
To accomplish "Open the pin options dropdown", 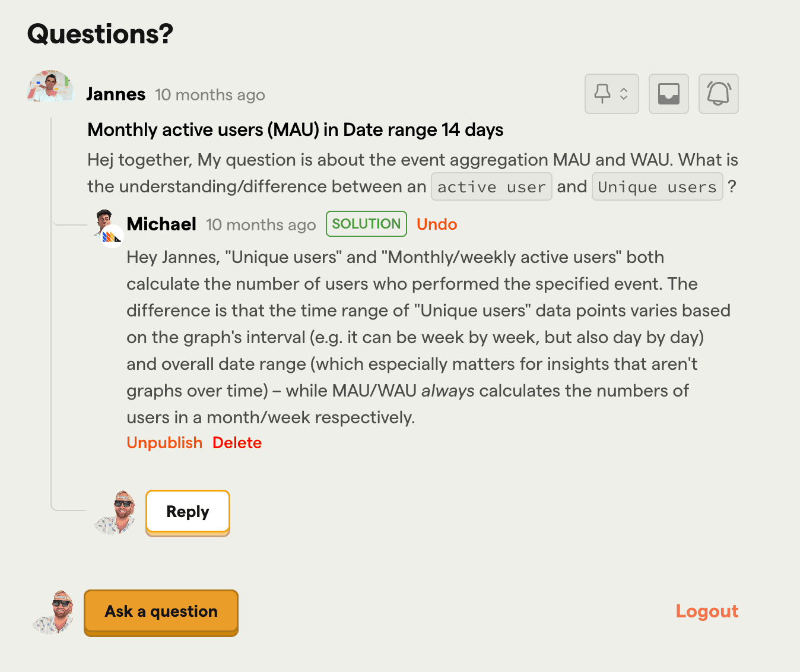I will pos(611,94).
